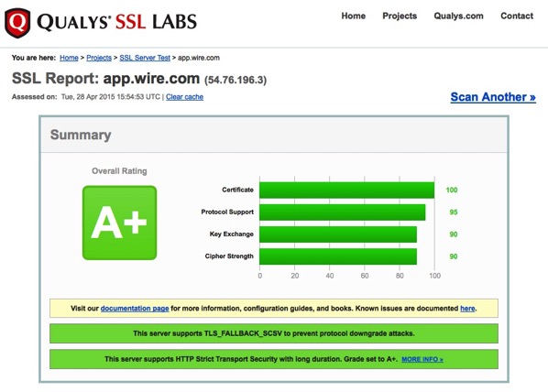Click the Protocol Support score bar
The image size is (548, 392).
pyautogui.click(x=343, y=212)
